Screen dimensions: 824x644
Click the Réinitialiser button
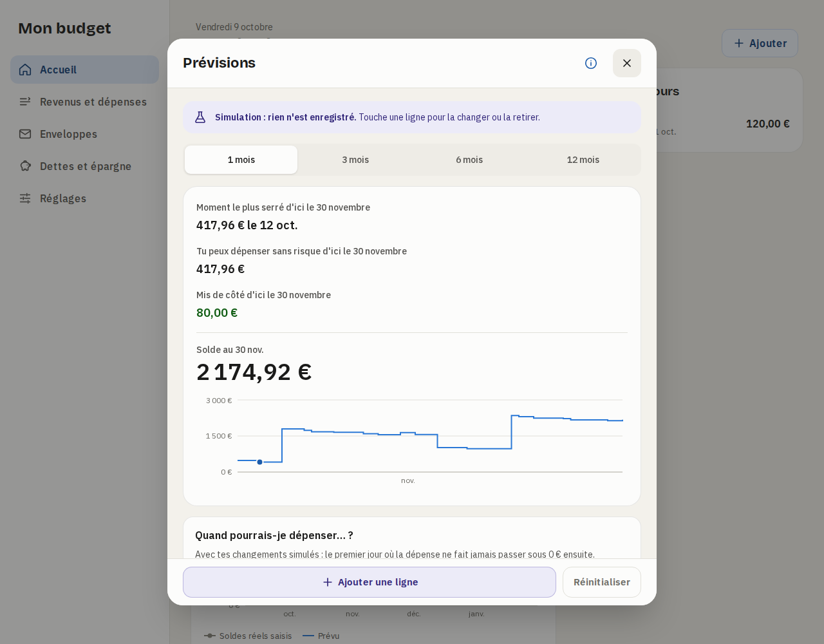[x=602, y=582]
